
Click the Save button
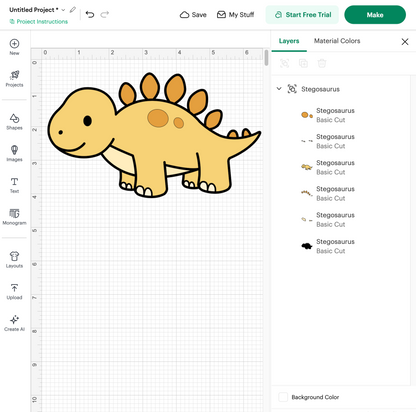(193, 15)
